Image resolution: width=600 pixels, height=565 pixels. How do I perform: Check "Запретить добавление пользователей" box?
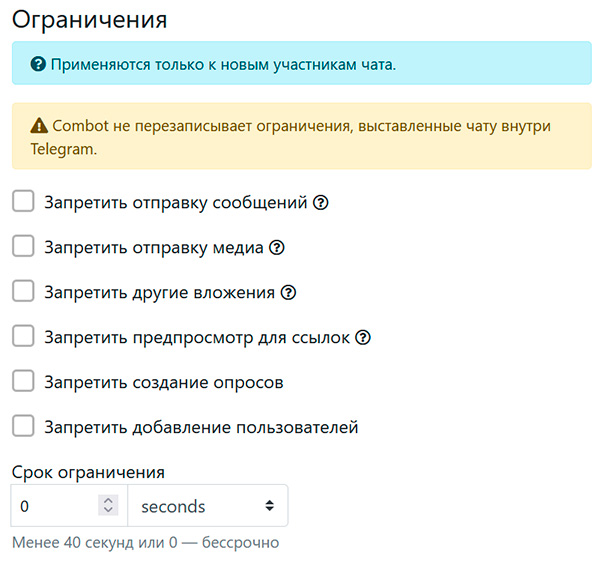tap(23, 427)
